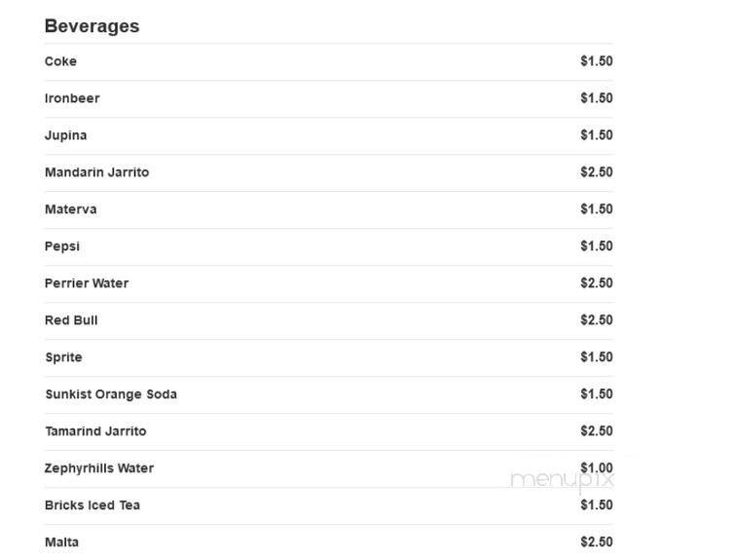
Task: Select the Coke menu item
Action: 60,61
